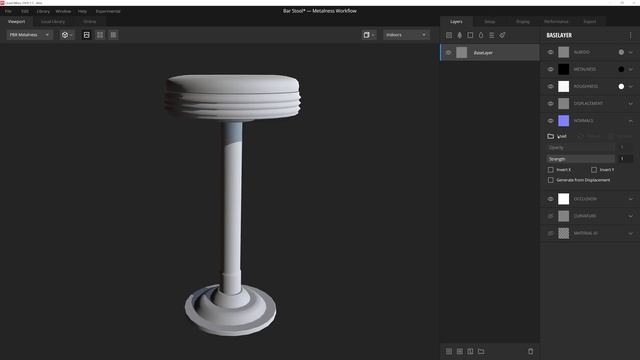Click first icon in bottom layers toolbar
The width and height of the screenshot is (640, 360).
pos(449,351)
